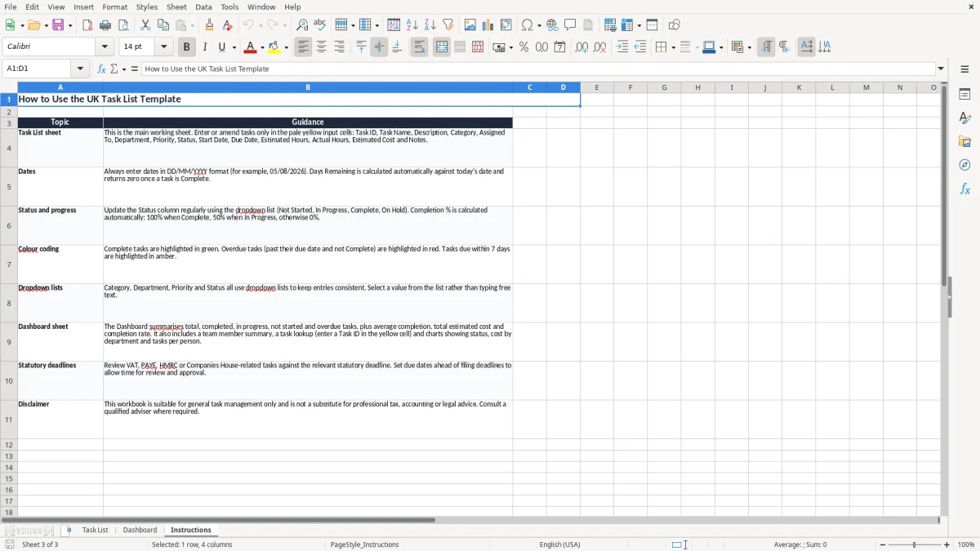Switch to the Task List sheet tab
Screen dimensions: 980x551
95,530
